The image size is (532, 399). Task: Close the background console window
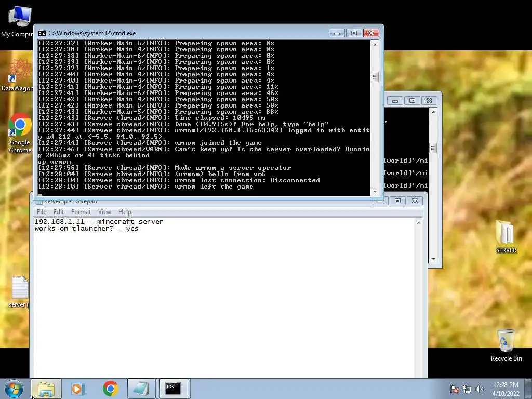(429, 100)
